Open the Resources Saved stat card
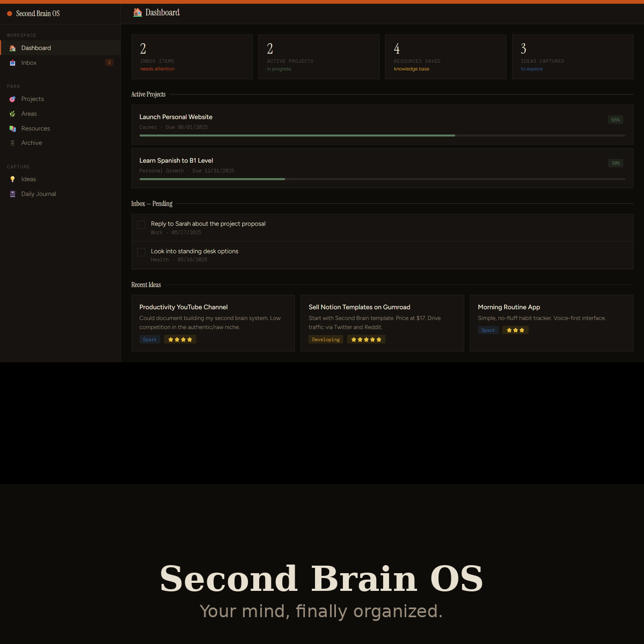Screen dimensions: 644x644 coord(445,57)
